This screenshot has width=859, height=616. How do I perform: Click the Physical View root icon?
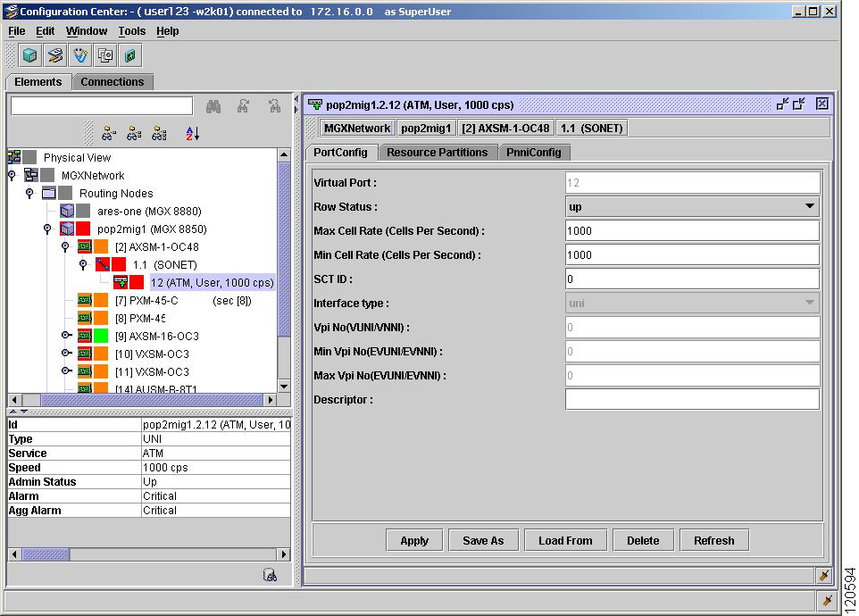click(14, 158)
